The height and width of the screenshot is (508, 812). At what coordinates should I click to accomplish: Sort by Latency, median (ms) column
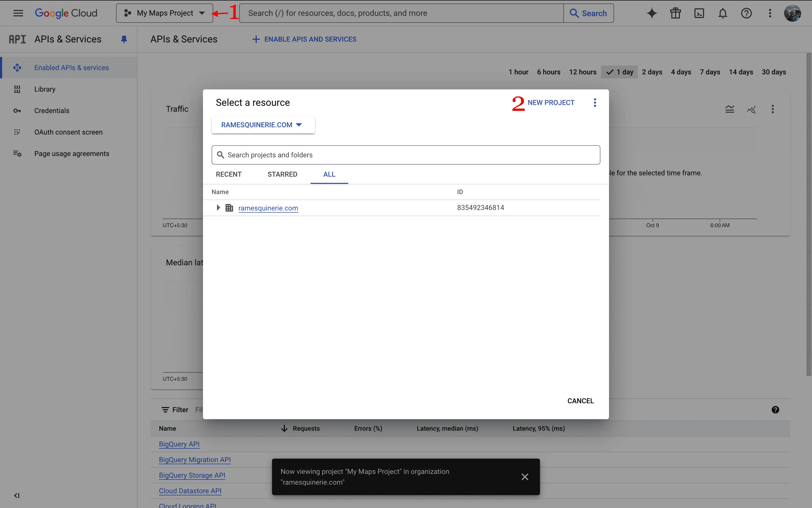(x=447, y=428)
